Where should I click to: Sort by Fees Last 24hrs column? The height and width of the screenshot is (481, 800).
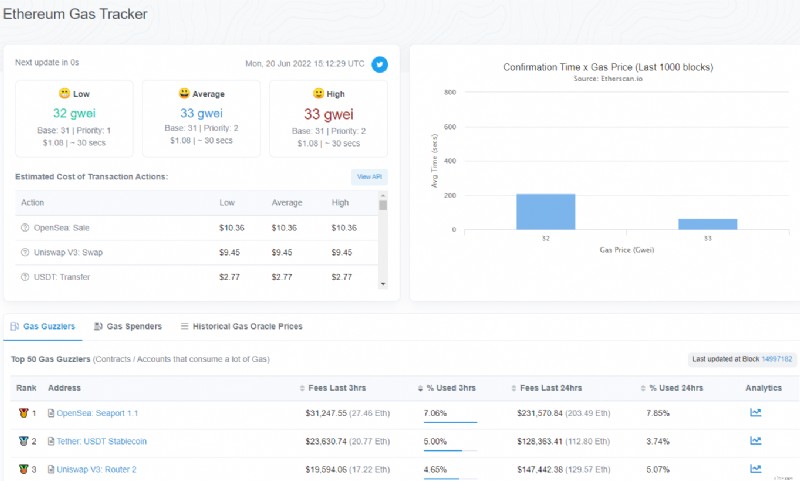[546, 388]
